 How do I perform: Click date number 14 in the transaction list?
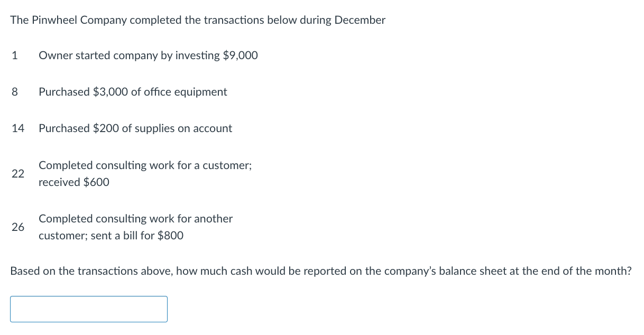(x=17, y=128)
